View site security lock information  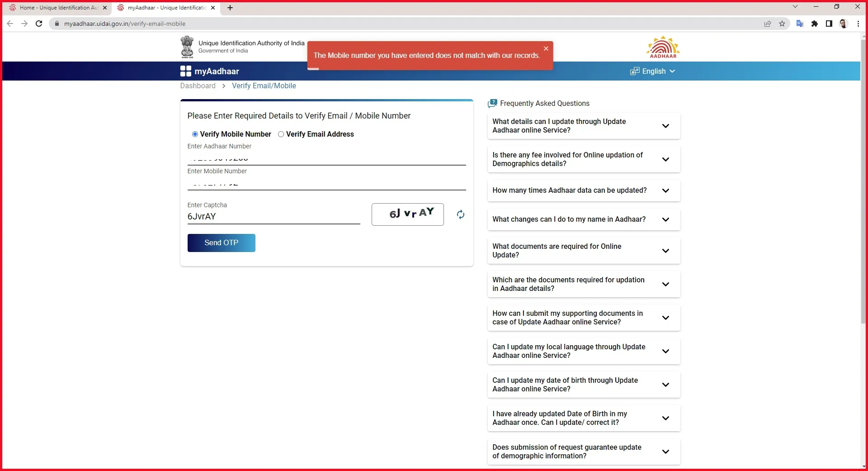tap(57, 24)
